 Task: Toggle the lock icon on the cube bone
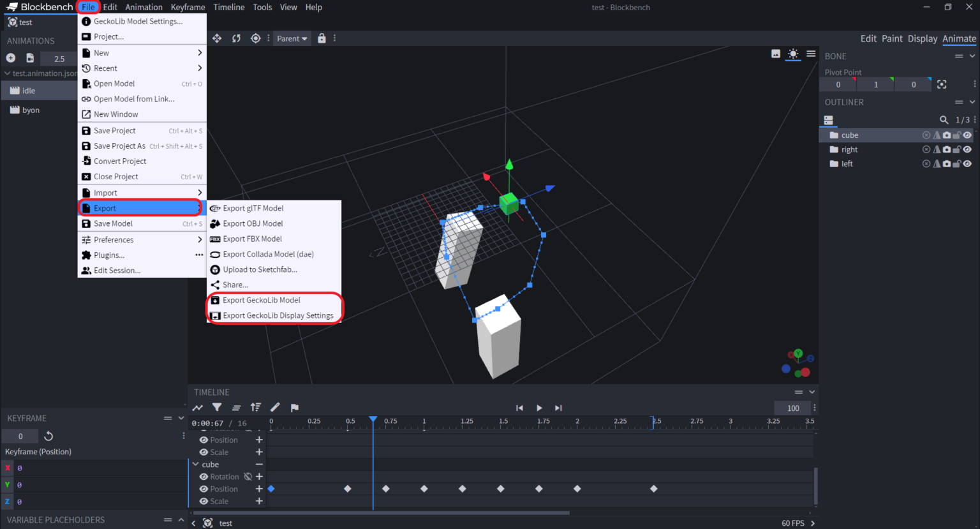(957, 135)
